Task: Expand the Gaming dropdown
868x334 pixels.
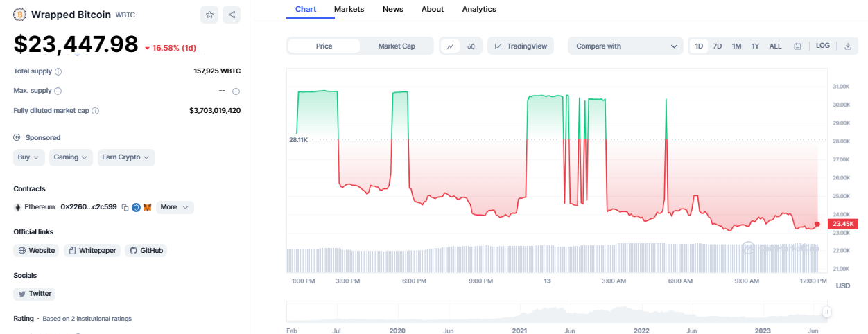Action: point(71,157)
